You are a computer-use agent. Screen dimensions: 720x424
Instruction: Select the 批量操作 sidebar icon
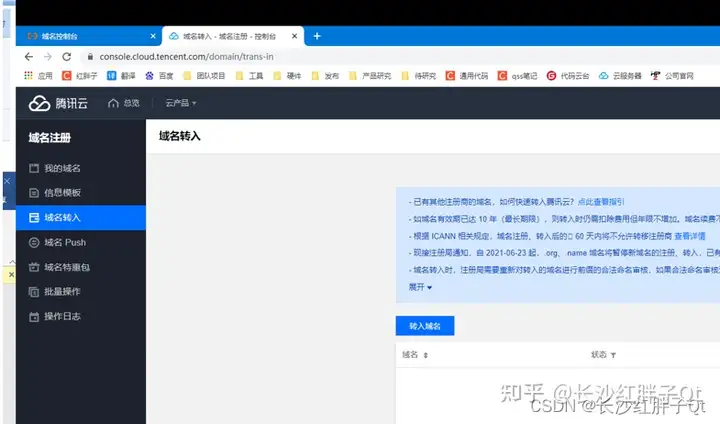tap(34, 292)
